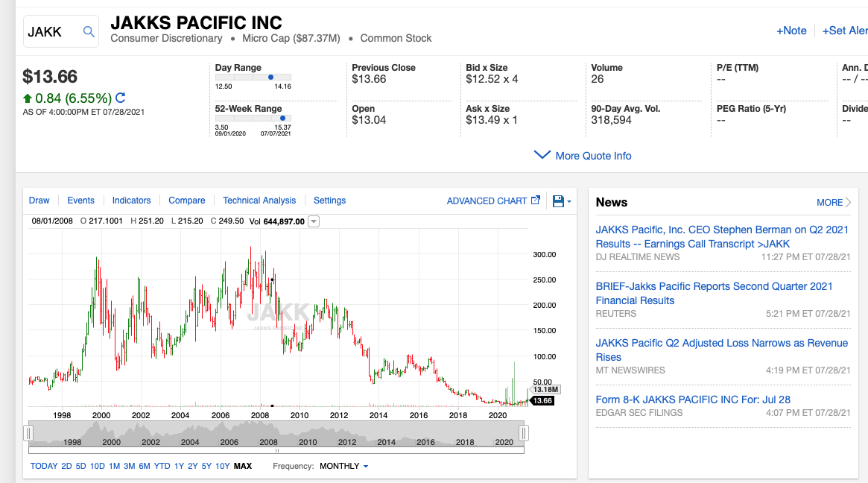The height and width of the screenshot is (483, 868).
Task: Select the YTD chart range
Action: click(162, 465)
